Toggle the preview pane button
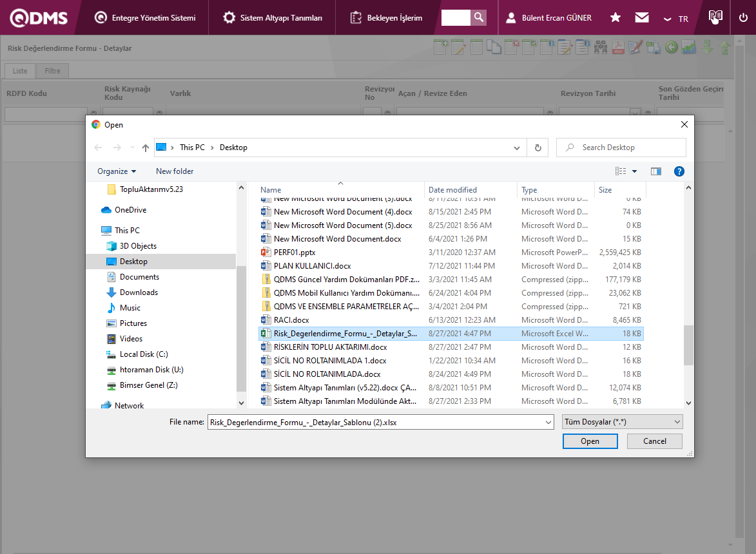Image resolution: width=756 pixels, height=554 pixels. (656, 171)
